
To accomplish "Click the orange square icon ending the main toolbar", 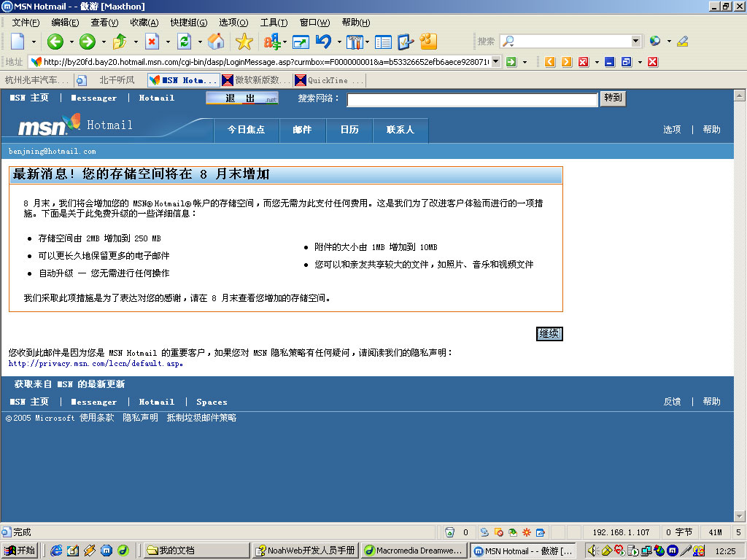I will tap(428, 42).
